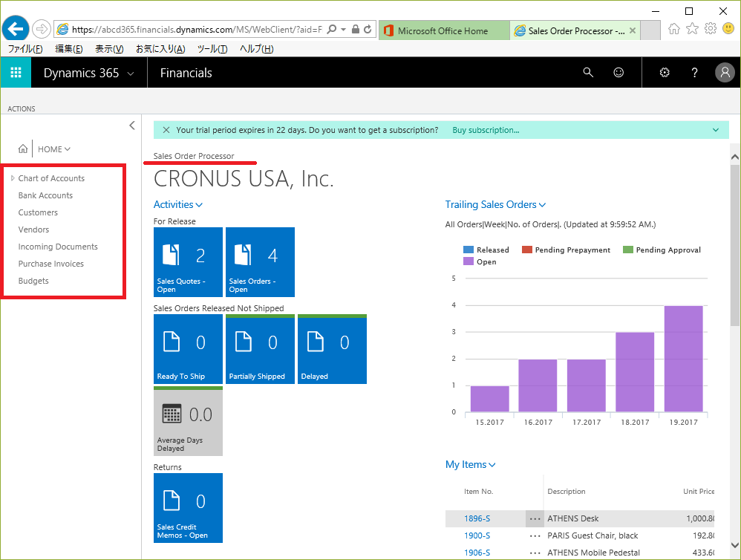Click the browser forward arrow button

point(42,29)
